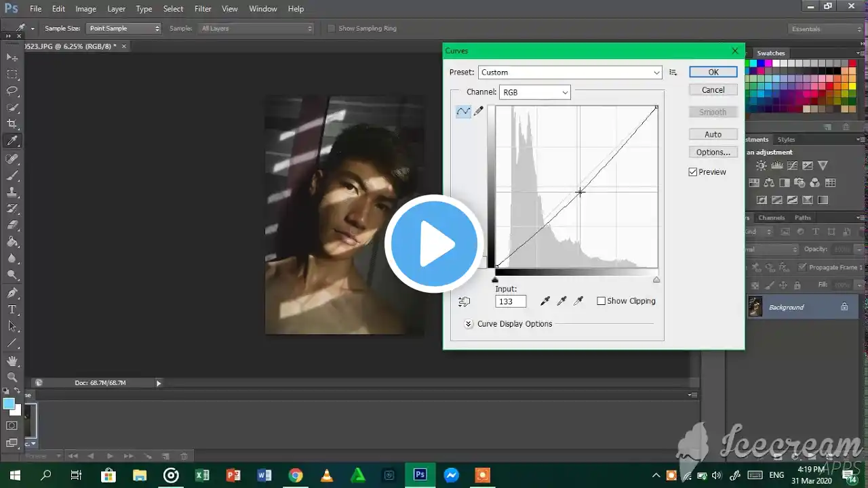Uncheck the Preview checkbox
The width and height of the screenshot is (868, 488).
[x=692, y=171]
